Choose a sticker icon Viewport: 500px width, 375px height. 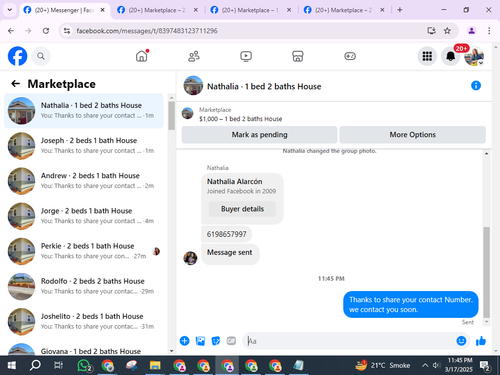(216, 341)
